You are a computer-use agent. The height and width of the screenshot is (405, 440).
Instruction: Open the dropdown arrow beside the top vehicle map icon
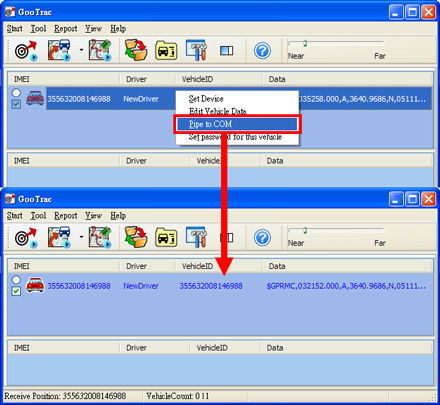(x=81, y=50)
